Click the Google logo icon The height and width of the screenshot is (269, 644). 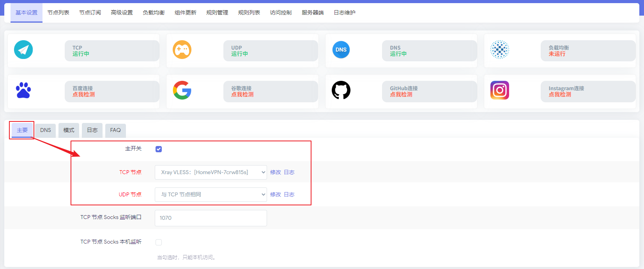182,91
